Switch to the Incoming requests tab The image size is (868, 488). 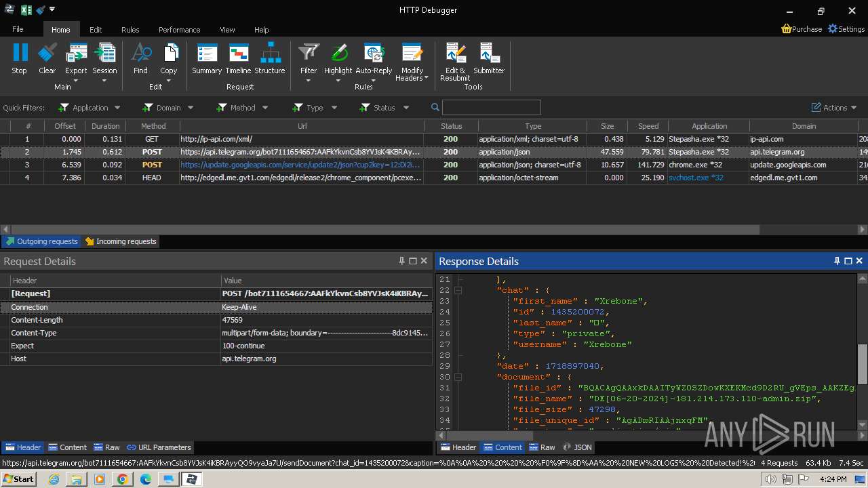(x=121, y=241)
